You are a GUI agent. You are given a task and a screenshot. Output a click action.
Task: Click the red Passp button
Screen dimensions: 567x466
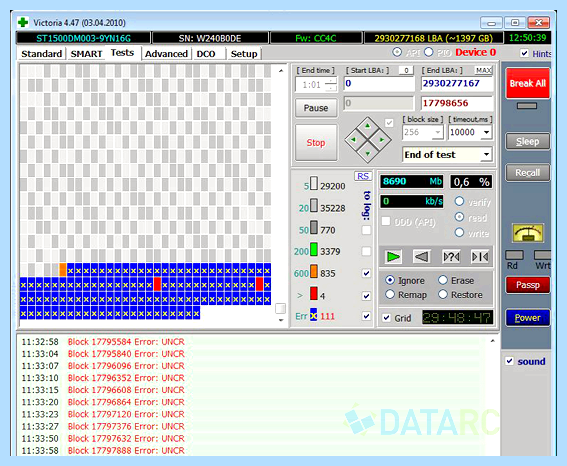527,285
